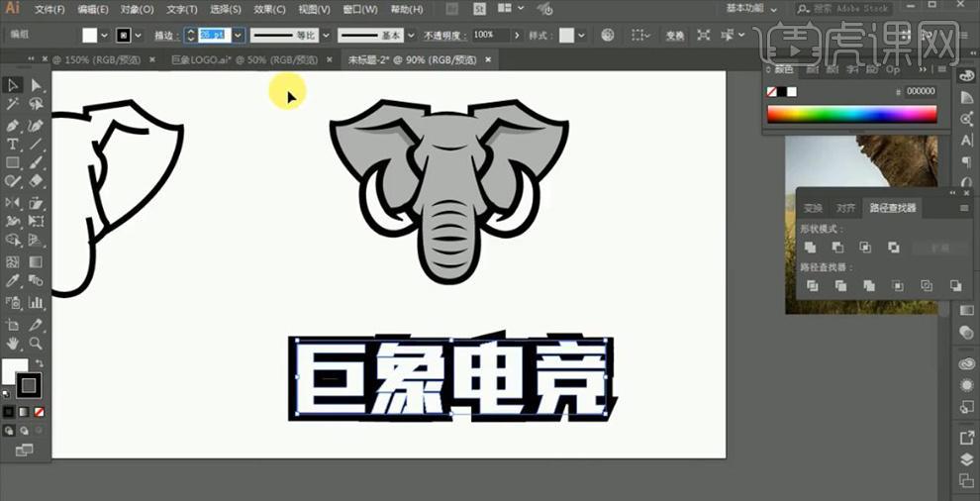Open brush definition dropdown (基本)
The height and width of the screenshot is (501, 980).
click(412, 36)
